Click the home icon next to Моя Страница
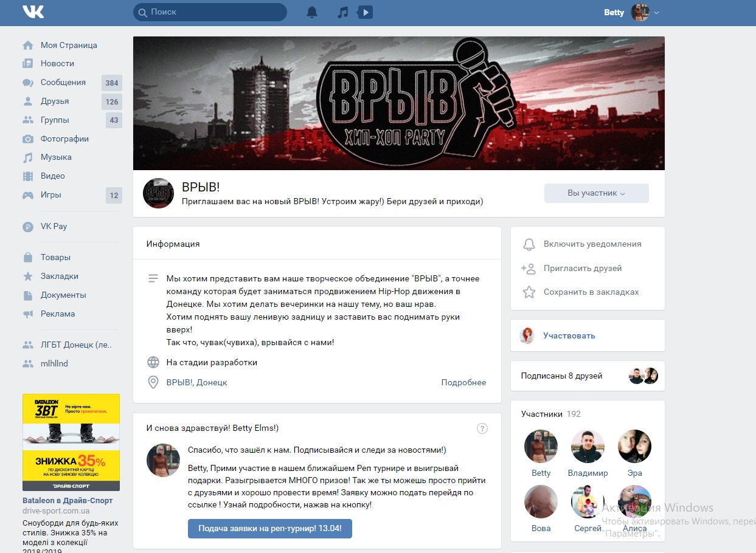This screenshot has width=756, height=553. [28, 45]
